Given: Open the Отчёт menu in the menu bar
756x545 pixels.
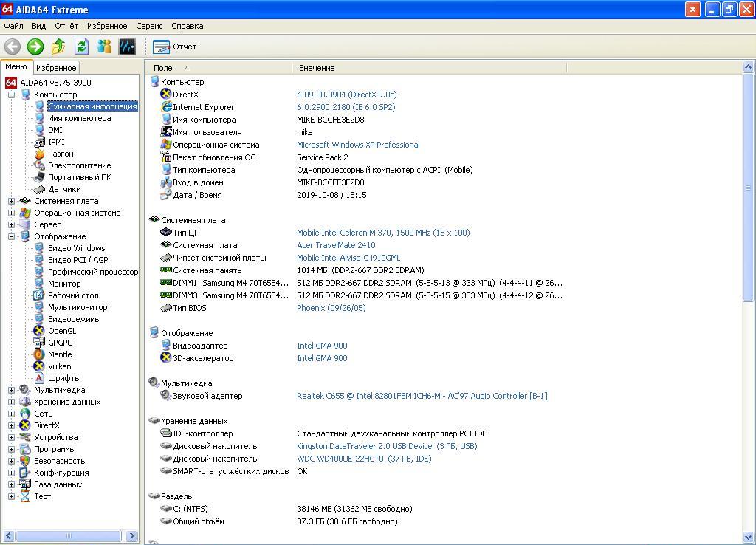Looking at the screenshot, I should (x=66, y=26).
